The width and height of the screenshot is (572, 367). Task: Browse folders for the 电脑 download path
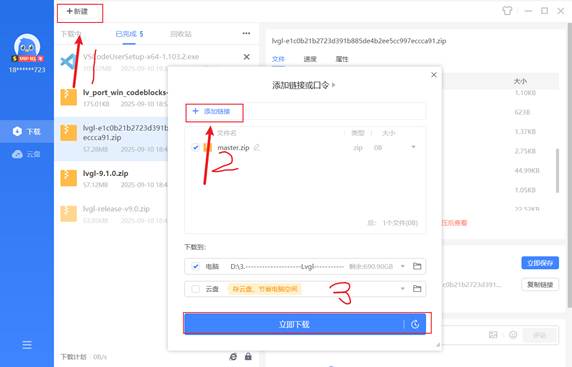pos(417,266)
